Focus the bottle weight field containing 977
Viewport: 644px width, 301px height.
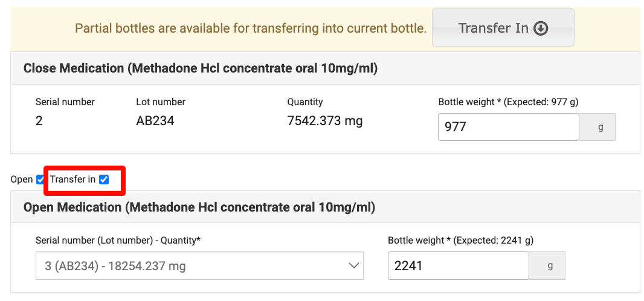[507, 127]
